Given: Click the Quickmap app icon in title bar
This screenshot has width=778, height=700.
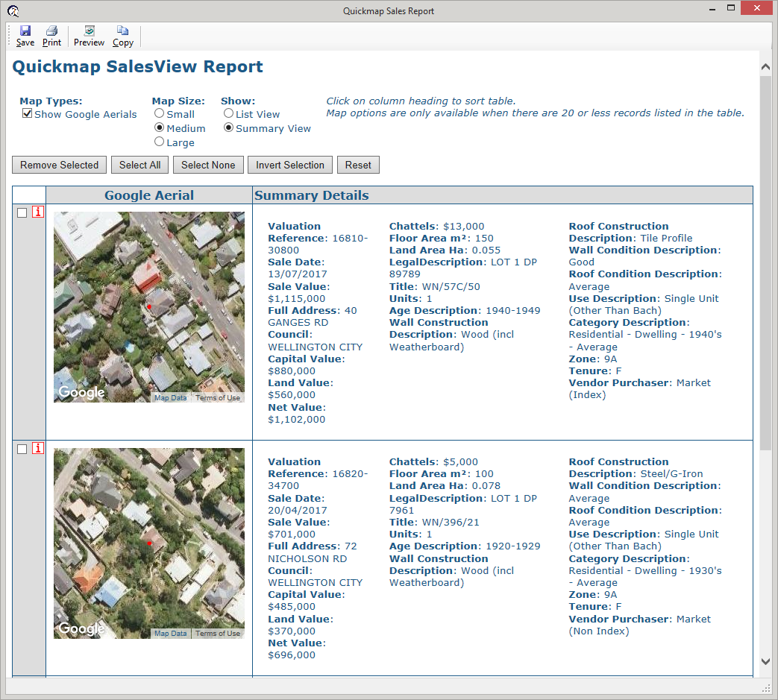Looking at the screenshot, I should pyautogui.click(x=13, y=11).
